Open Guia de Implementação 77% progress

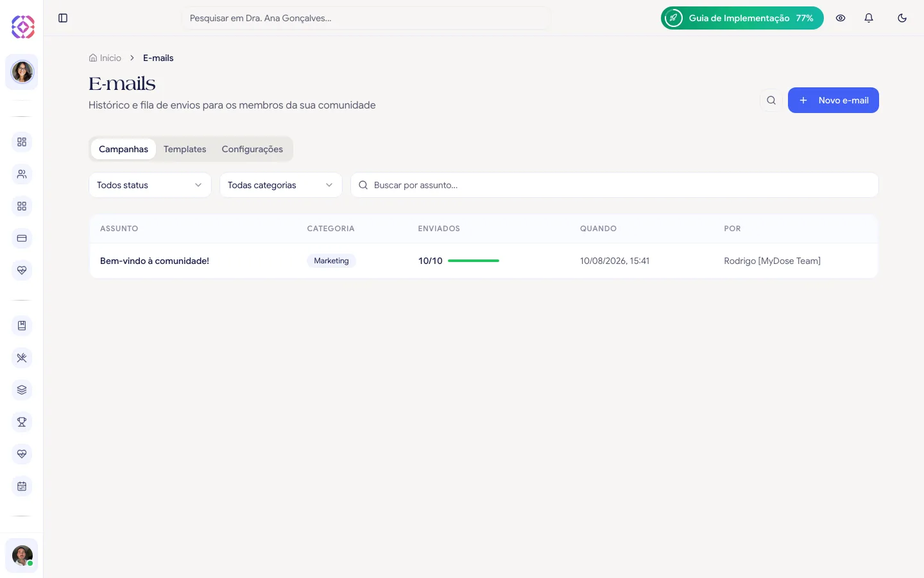click(x=742, y=18)
